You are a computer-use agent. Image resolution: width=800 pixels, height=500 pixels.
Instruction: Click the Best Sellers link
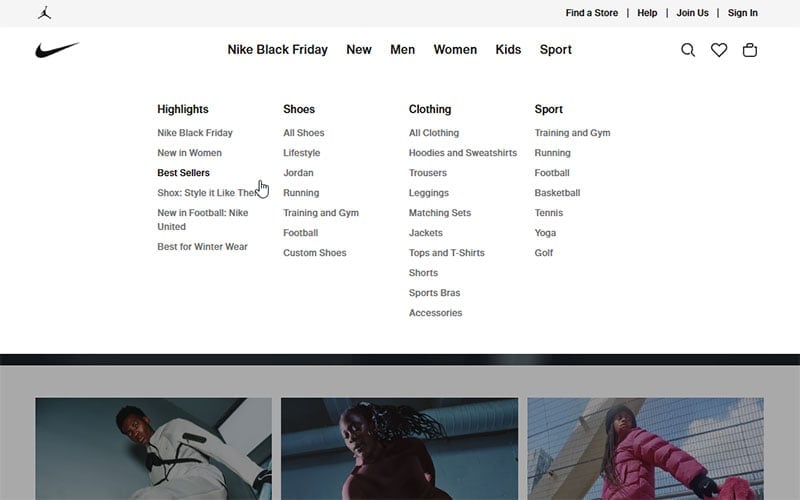point(183,173)
